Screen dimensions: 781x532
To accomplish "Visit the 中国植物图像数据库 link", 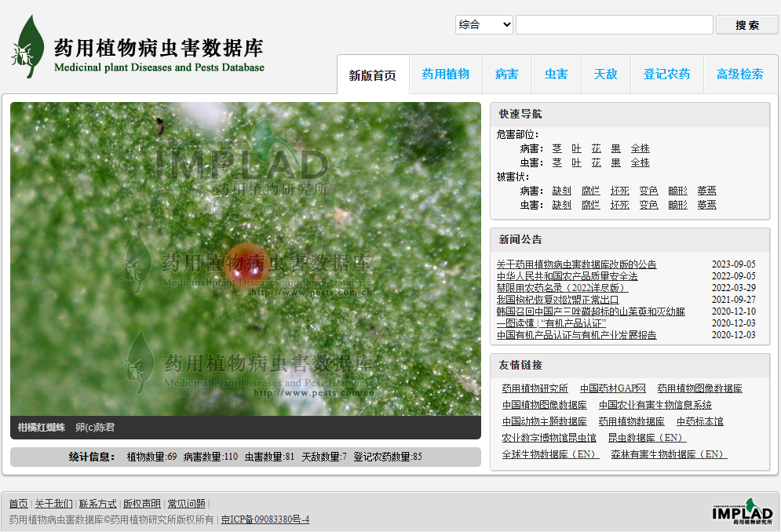I will (545, 405).
